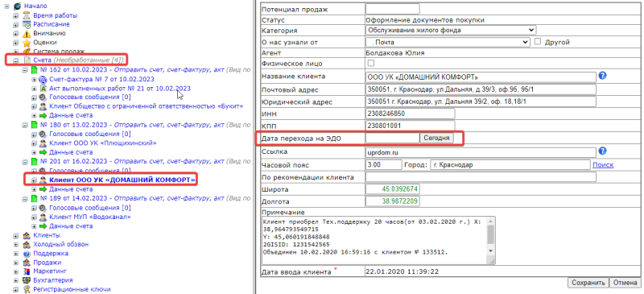Click the green invoice icon for № 189
Image resolution: width=644 pixels, height=294 pixels.
(35, 199)
